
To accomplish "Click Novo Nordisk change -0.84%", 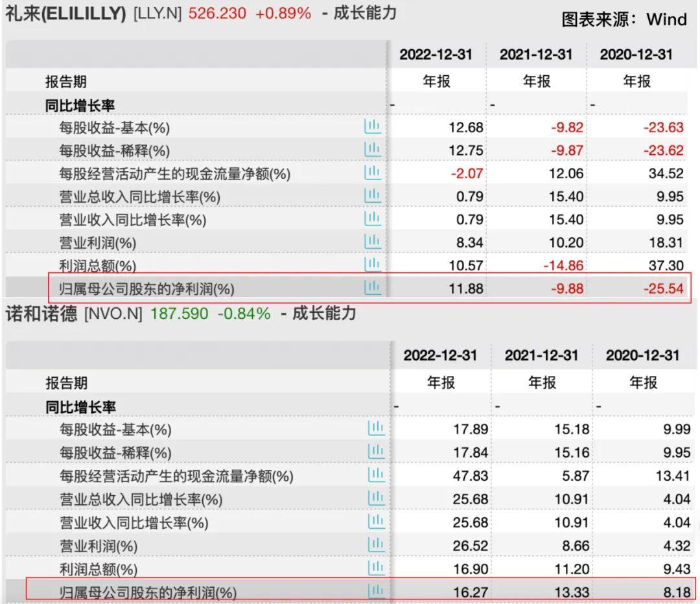I will point(244,314).
